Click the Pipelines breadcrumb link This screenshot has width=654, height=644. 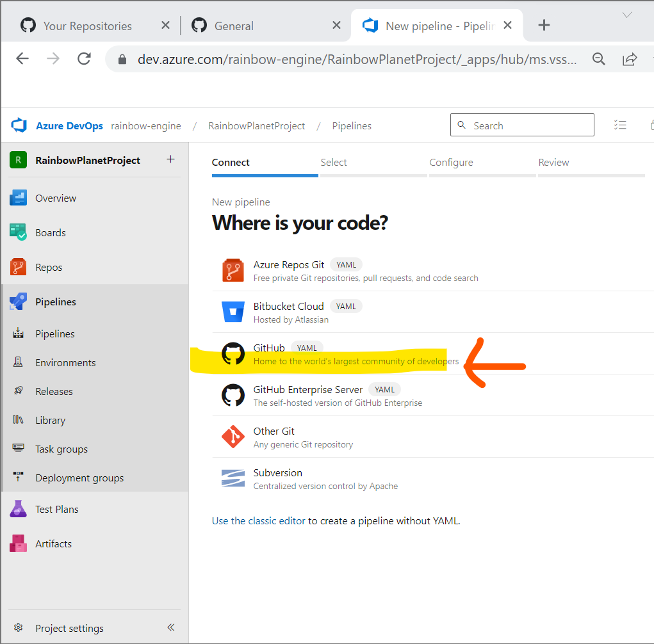coord(352,125)
